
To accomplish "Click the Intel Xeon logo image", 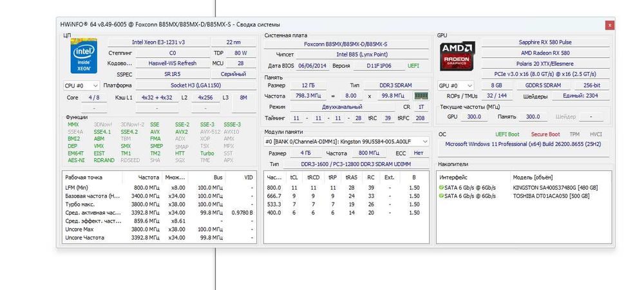I will pos(84,56).
